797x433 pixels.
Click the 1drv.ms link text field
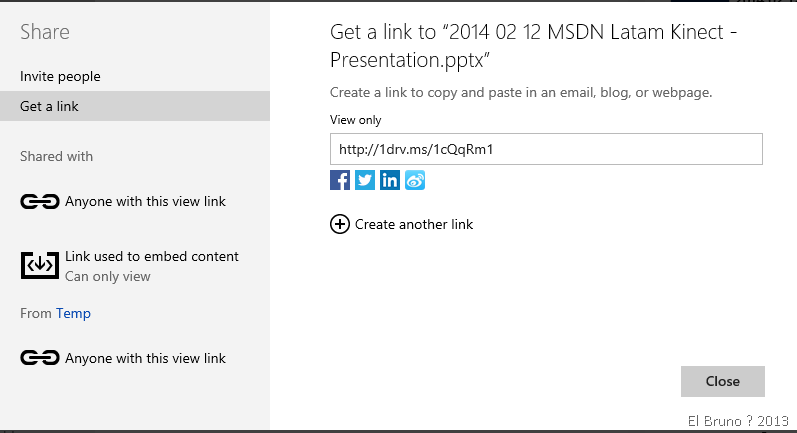click(x=546, y=149)
